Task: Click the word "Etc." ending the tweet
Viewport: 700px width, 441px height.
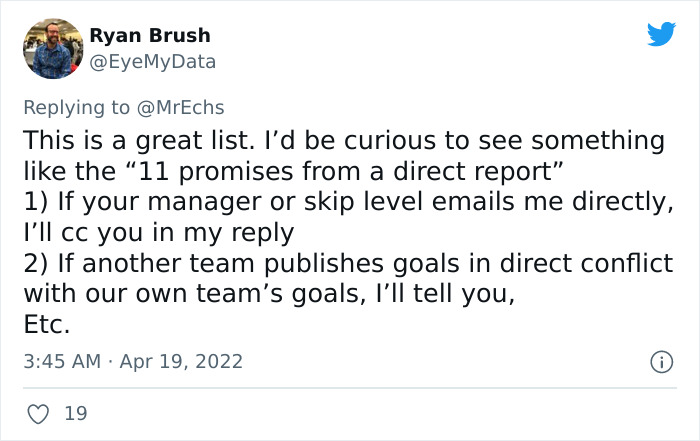Action: (46, 324)
